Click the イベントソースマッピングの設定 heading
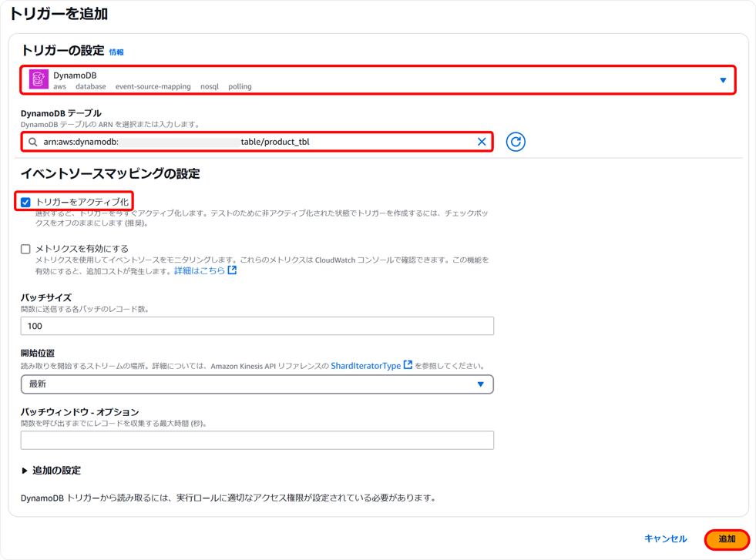 [110, 173]
